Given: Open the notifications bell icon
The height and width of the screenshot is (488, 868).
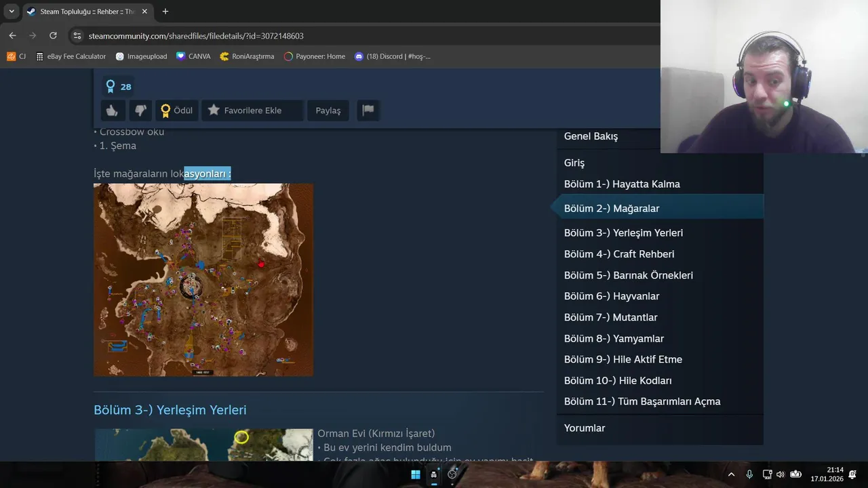Looking at the screenshot, I should tap(852, 474).
